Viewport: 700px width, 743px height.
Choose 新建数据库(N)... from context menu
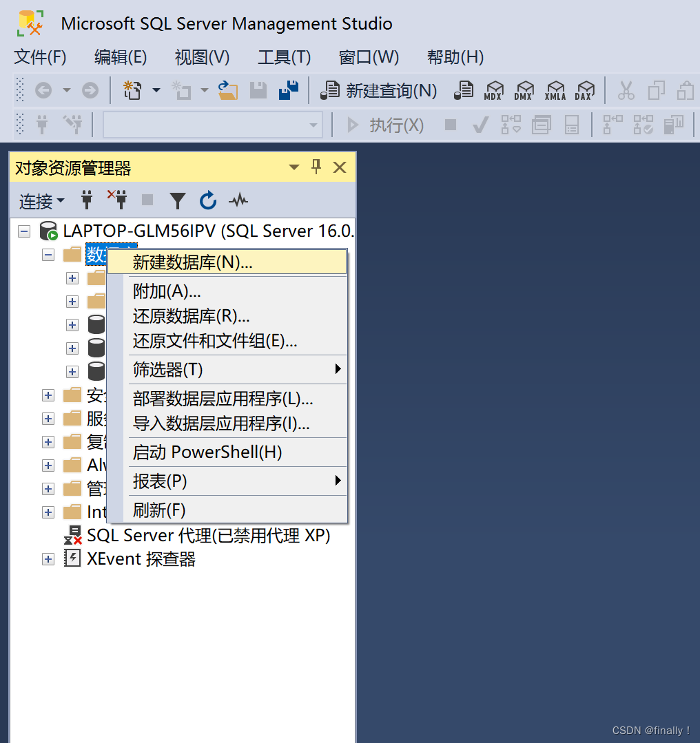[x=227, y=262]
